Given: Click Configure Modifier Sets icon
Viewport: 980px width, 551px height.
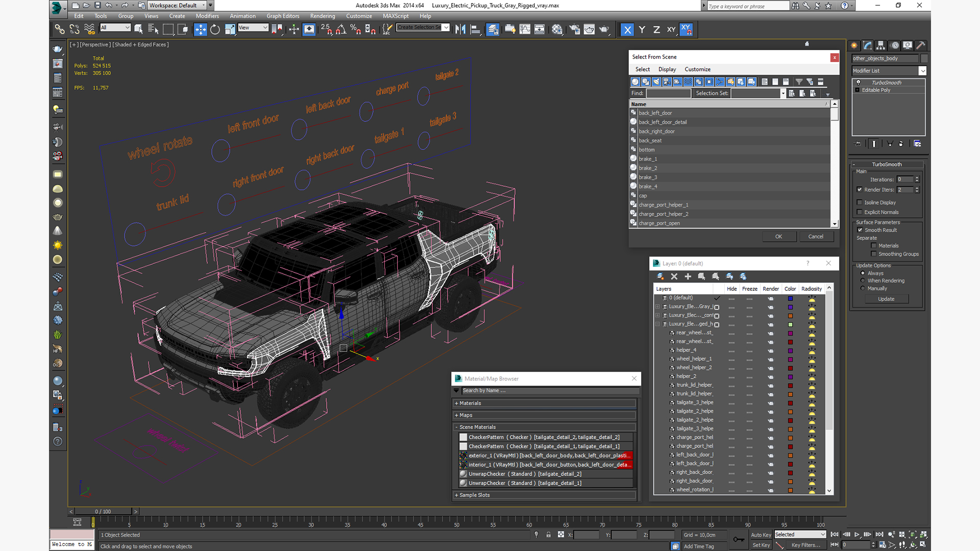Looking at the screenshot, I should point(918,144).
